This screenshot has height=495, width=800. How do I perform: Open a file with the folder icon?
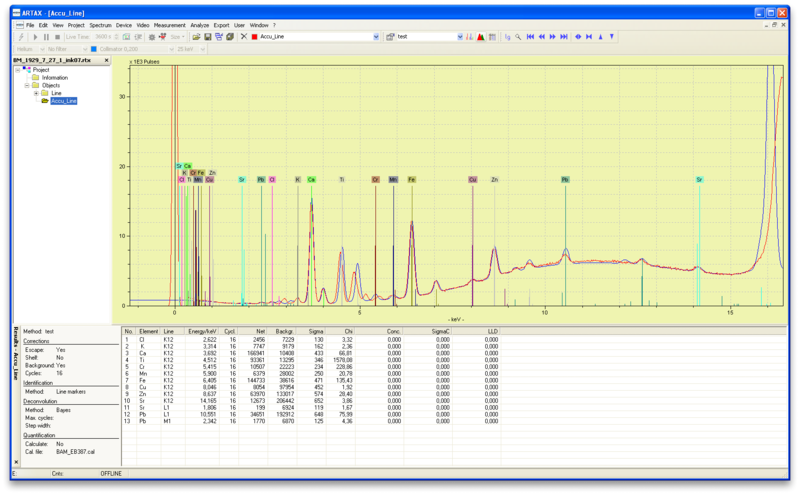point(196,37)
